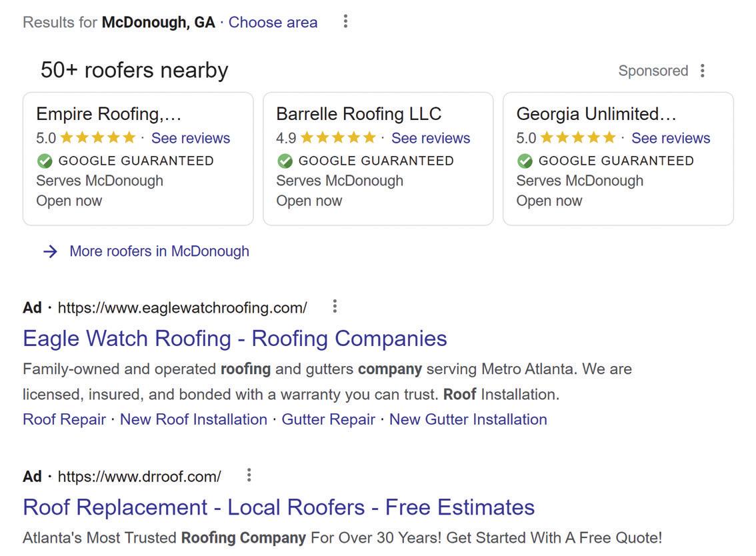This screenshot has width=756, height=556.
Task: See reviews for Empire Roofing
Action: [190, 138]
